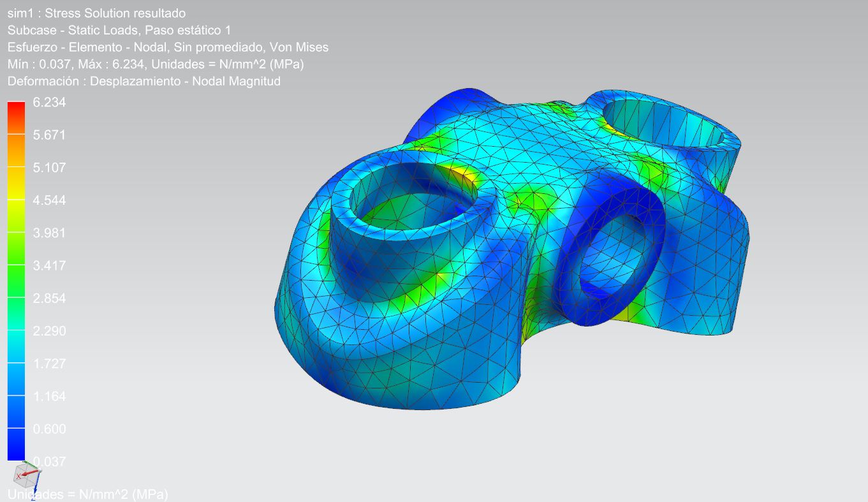The width and height of the screenshot is (868, 502).
Task: Click the 4.544 legend value
Action: pyautogui.click(x=50, y=200)
